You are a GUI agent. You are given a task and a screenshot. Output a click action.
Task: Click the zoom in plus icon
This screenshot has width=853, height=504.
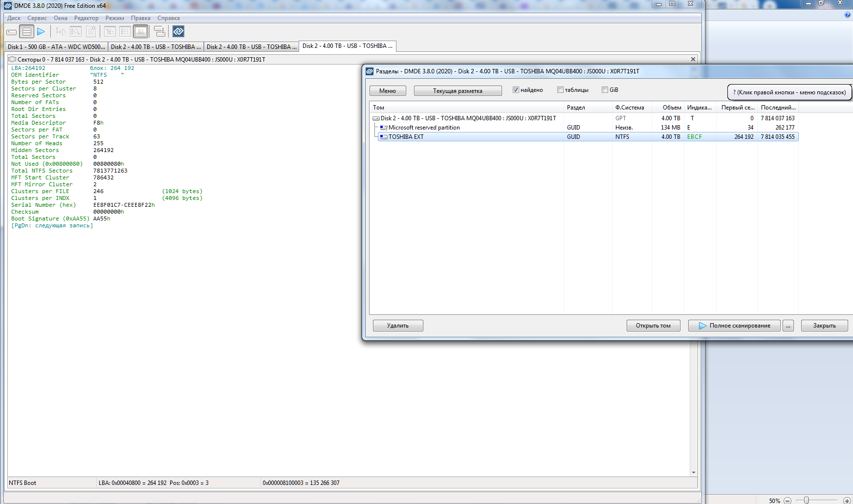click(847, 501)
